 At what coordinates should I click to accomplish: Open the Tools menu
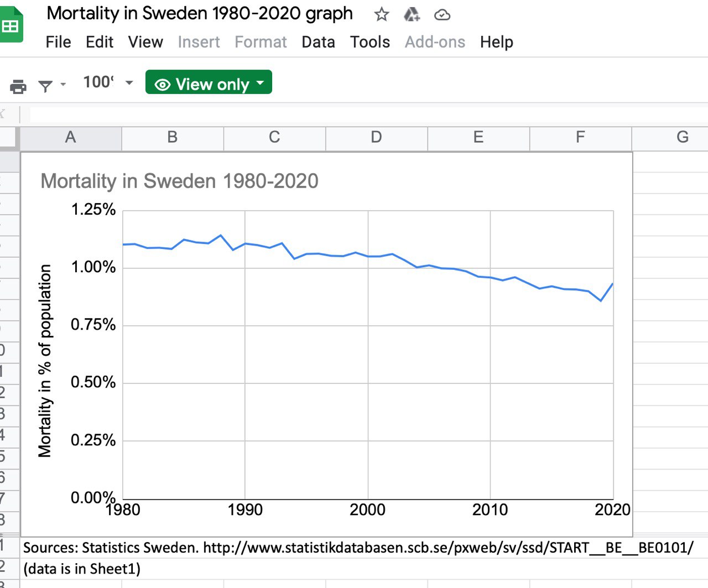pyautogui.click(x=370, y=42)
